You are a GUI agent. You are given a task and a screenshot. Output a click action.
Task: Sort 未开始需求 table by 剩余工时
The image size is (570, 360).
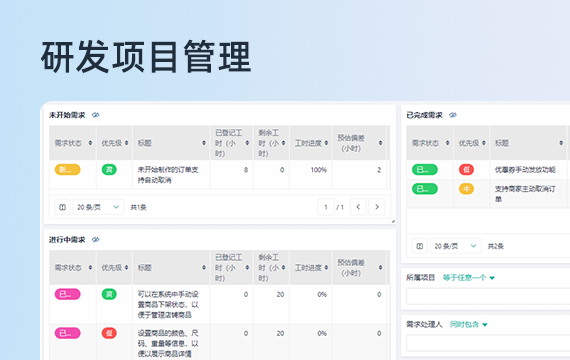coord(284,143)
